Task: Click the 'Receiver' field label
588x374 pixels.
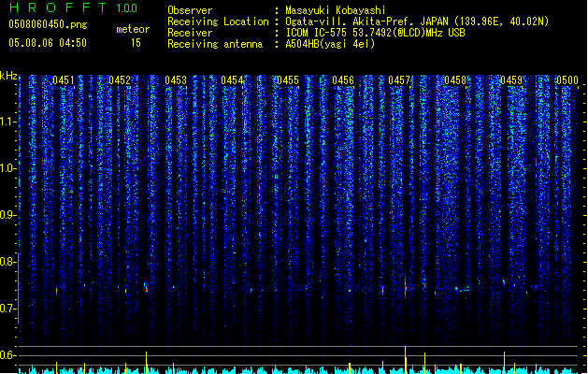Action: click(190, 33)
